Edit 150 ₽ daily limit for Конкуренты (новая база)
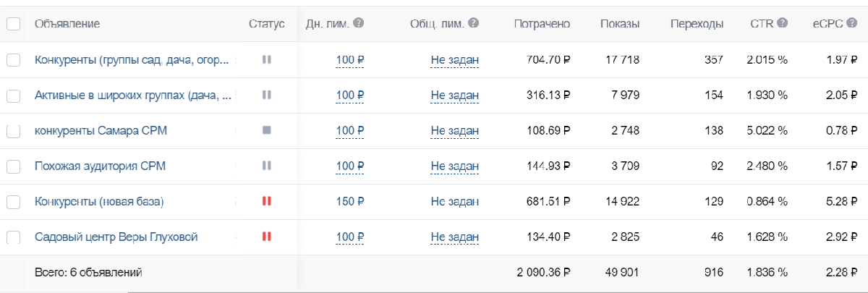Image resolution: width=868 pixels, height=293 pixels. click(349, 202)
